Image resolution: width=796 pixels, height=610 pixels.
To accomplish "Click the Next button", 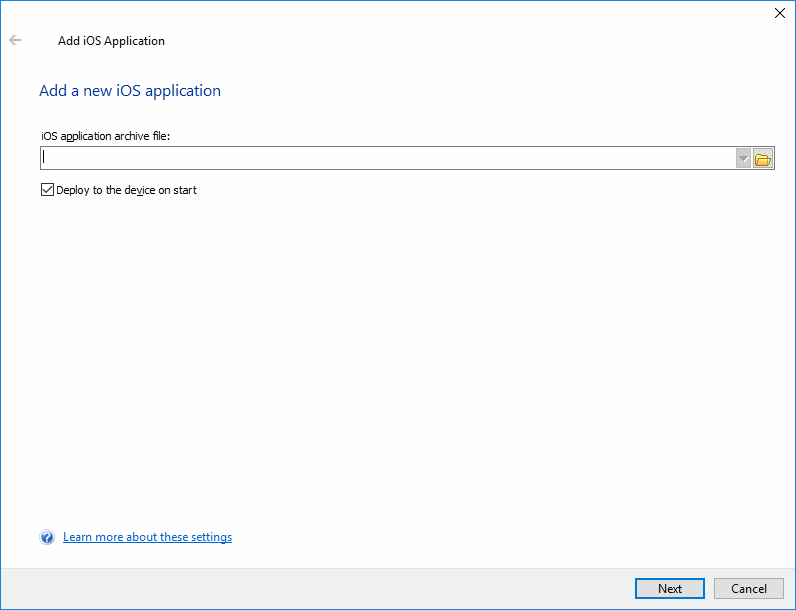I will pyautogui.click(x=670, y=589).
